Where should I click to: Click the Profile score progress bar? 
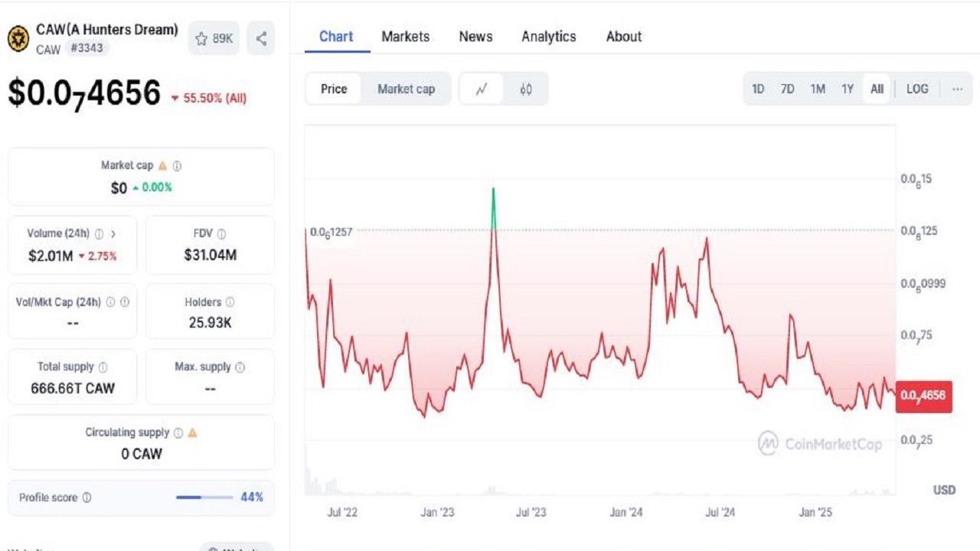coord(204,497)
